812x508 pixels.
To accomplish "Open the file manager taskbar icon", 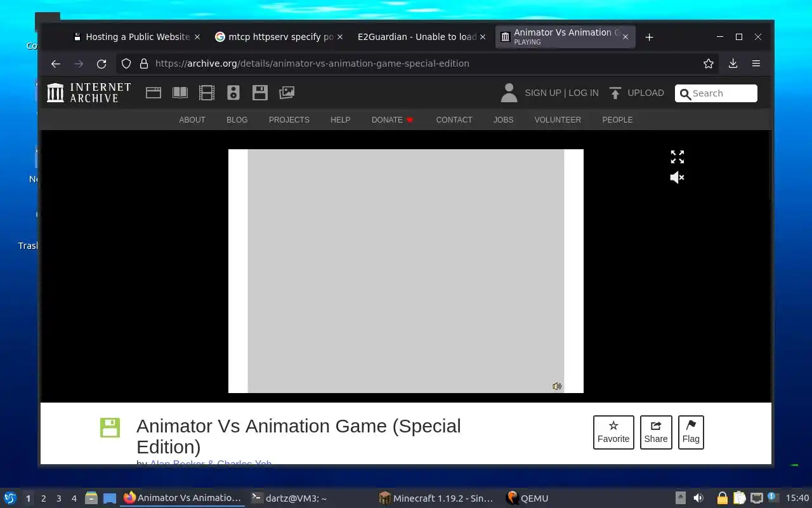I will tap(91, 498).
